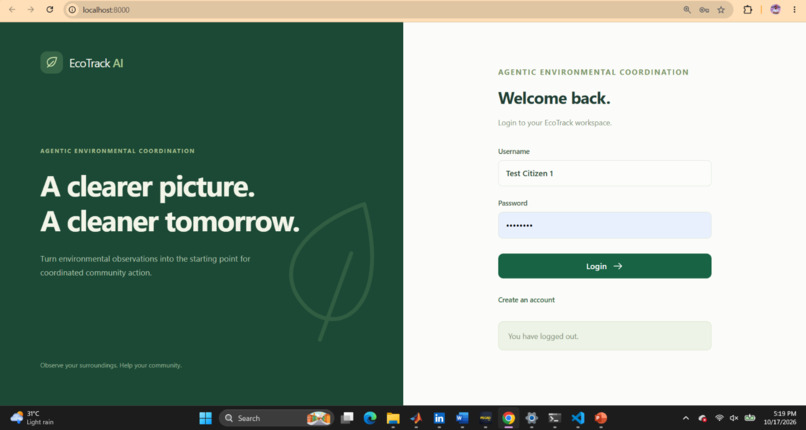Click the 'Welcome back.' heading

[554, 98]
